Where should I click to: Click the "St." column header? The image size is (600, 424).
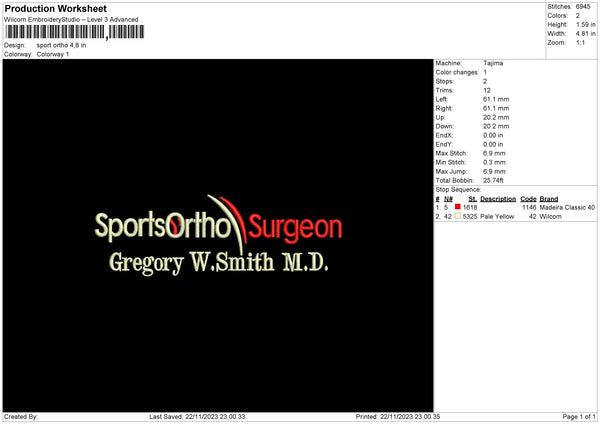pos(473,199)
